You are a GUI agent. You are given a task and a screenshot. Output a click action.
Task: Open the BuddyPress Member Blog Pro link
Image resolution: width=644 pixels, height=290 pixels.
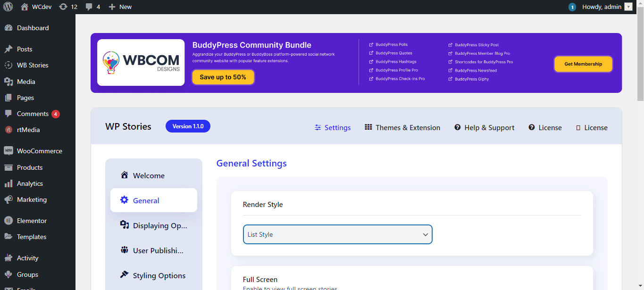[x=479, y=53]
